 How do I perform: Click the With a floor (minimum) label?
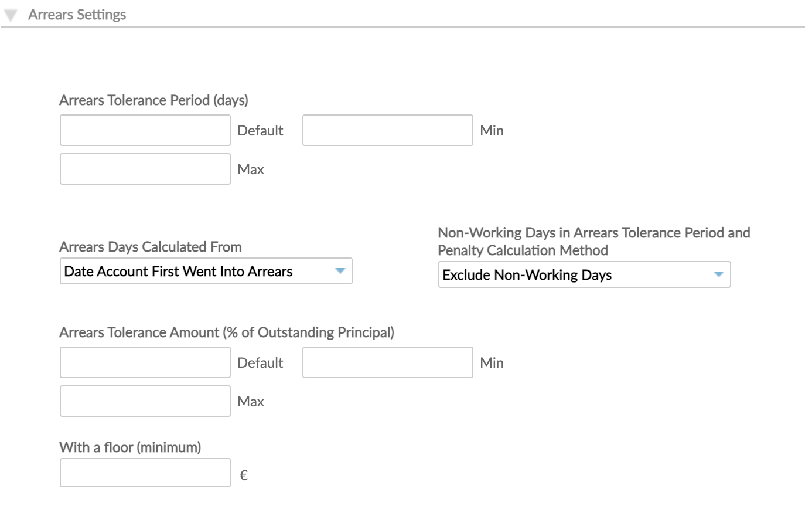point(130,447)
